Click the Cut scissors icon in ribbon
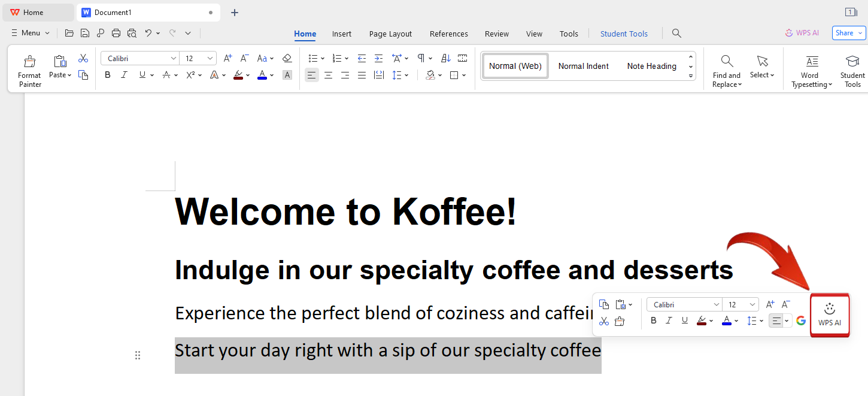Image resolution: width=868 pixels, height=396 pixels. click(83, 58)
